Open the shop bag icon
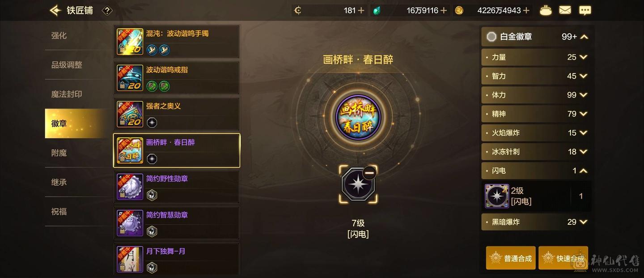Screen dimensions: 644x278 click(x=546, y=10)
